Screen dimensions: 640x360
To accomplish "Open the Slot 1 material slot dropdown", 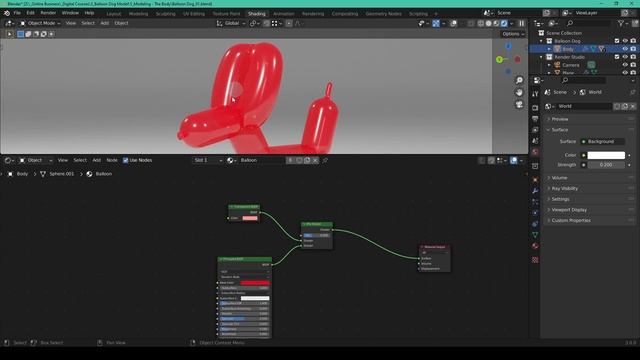I will pos(208,160).
